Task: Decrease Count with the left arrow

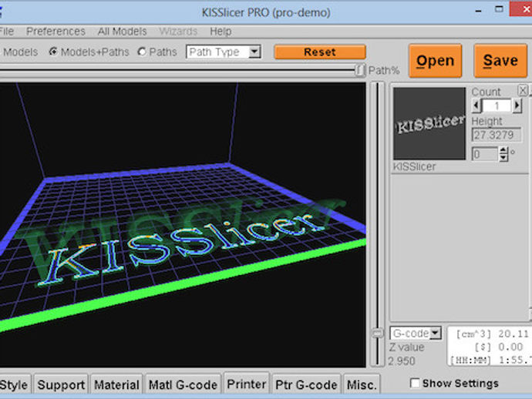Action: tap(476, 106)
